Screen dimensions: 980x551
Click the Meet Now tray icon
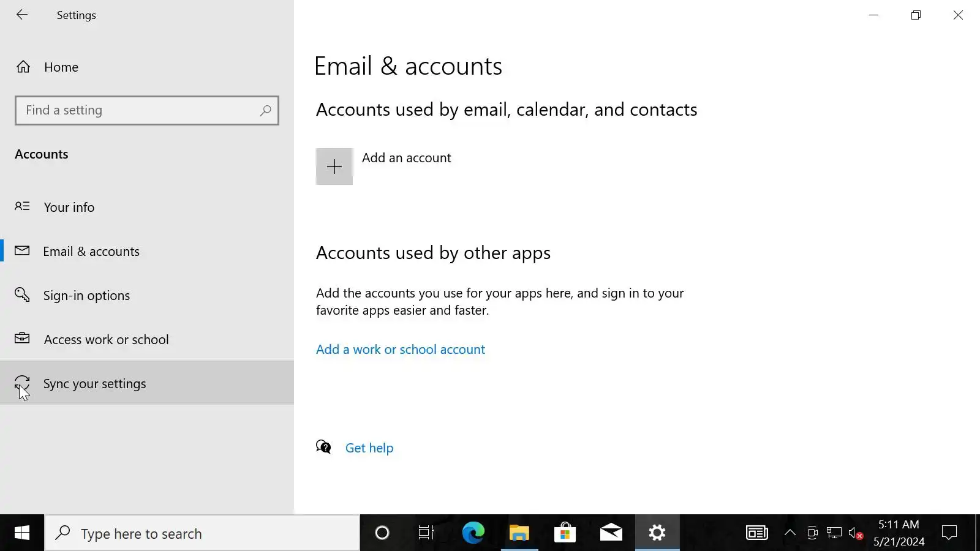click(x=812, y=533)
